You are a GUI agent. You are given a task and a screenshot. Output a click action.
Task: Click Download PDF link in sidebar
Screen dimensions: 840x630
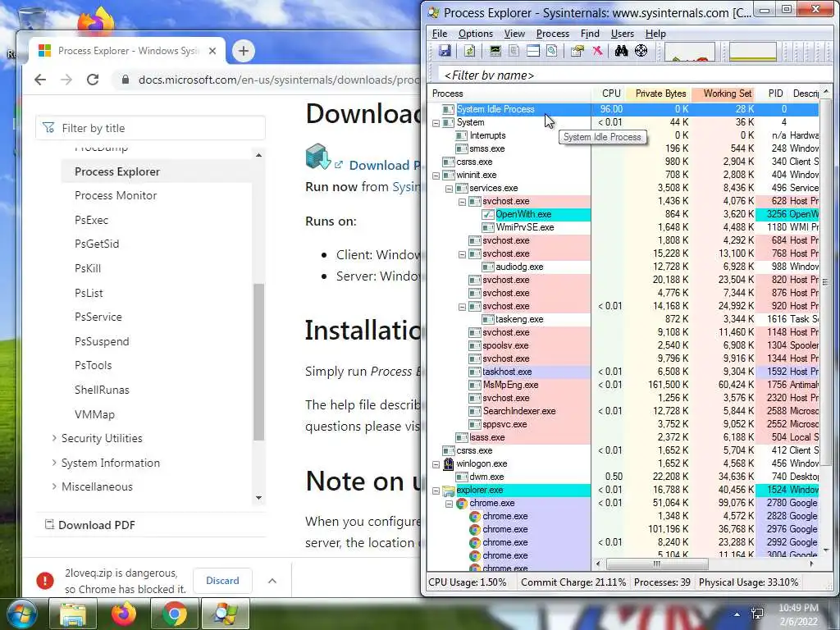(x=97, y=525)
